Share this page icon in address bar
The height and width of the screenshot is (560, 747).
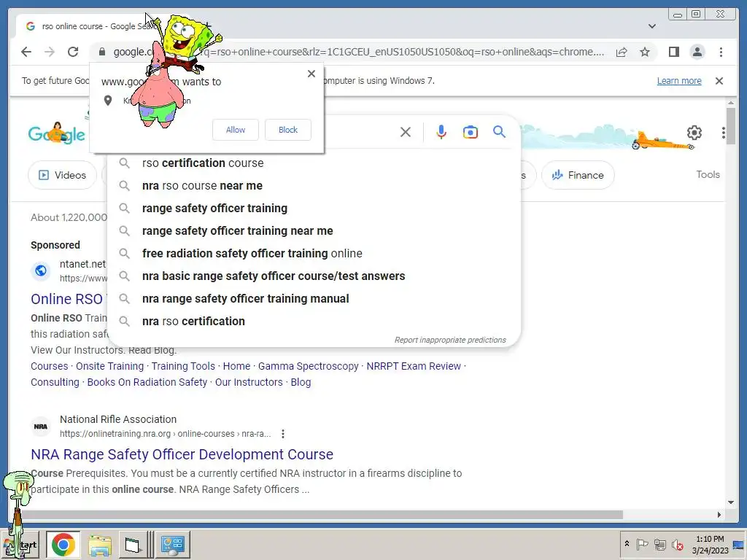(x=622, y=52)
